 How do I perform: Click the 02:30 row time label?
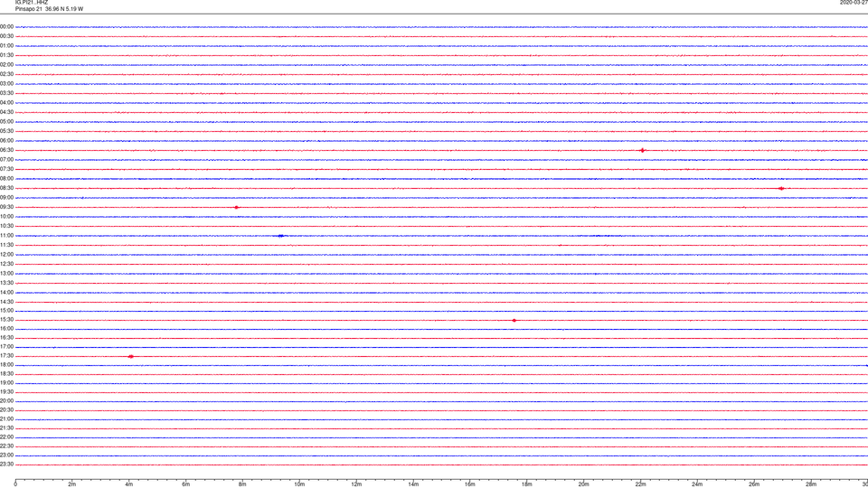point(6,74)
